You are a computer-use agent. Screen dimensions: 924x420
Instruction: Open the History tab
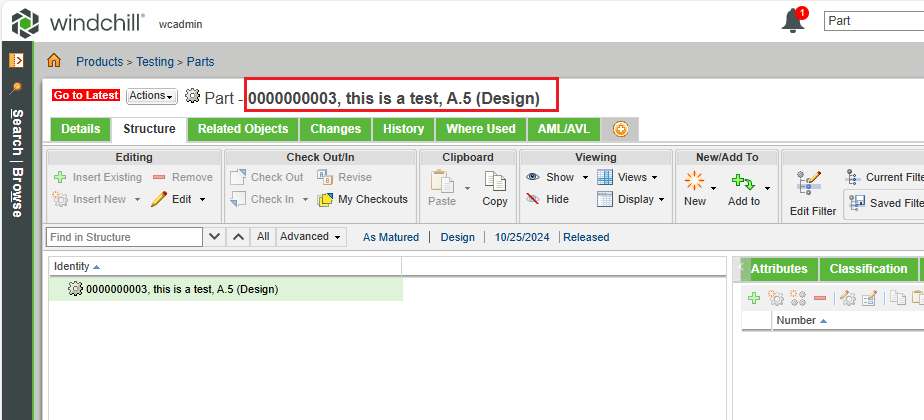404,129
